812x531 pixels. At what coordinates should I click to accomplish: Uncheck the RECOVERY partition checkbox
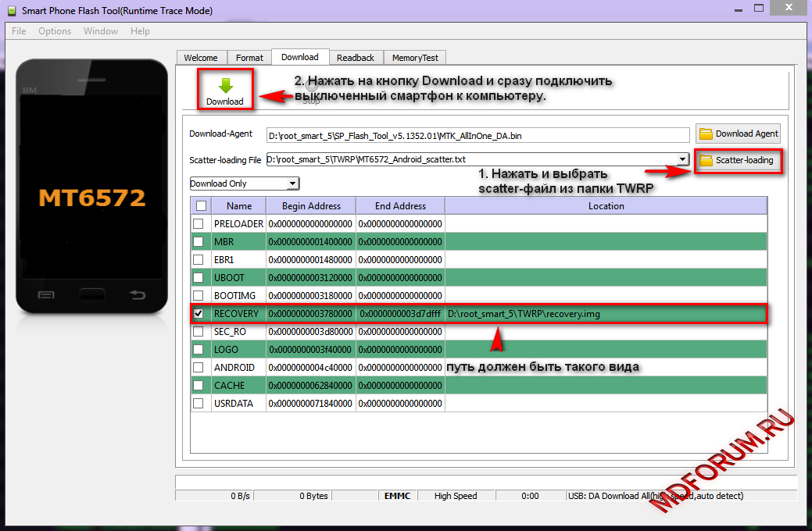pos(199,313)
